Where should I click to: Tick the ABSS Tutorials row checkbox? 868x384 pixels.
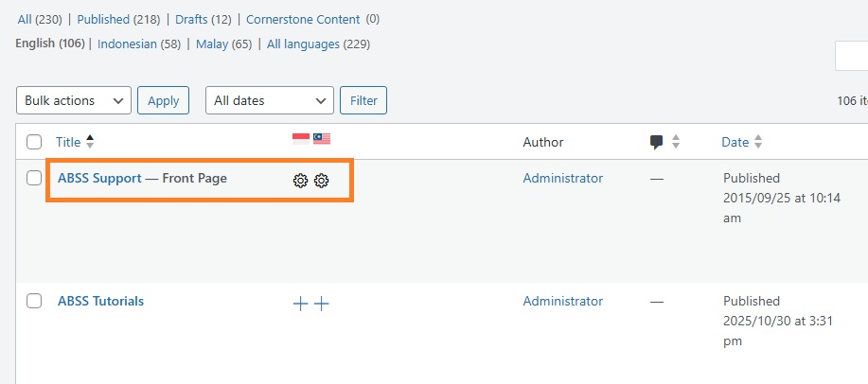(34, 301)
